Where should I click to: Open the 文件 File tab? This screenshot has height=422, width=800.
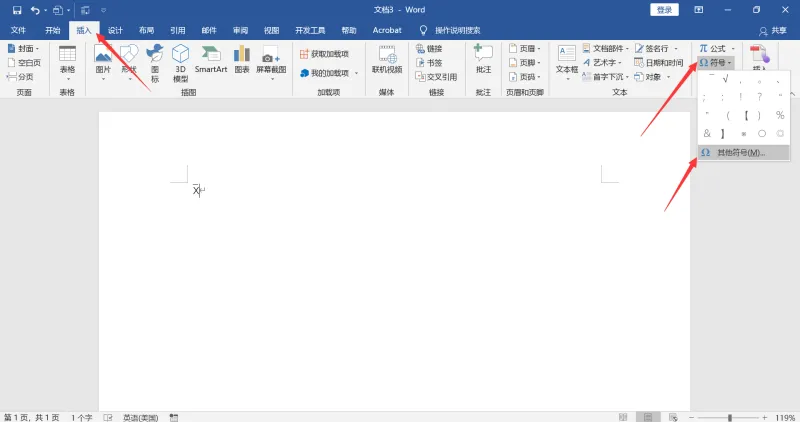click(18, 31)
